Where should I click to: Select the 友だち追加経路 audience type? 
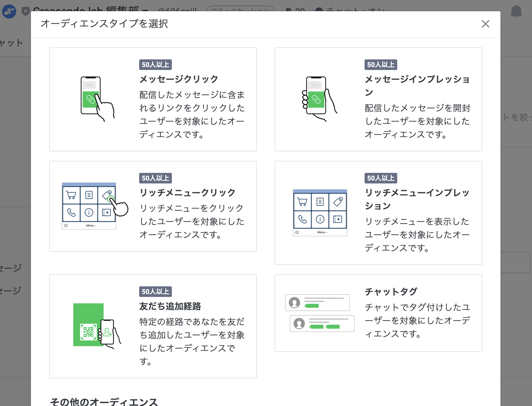tap(153, 326)
